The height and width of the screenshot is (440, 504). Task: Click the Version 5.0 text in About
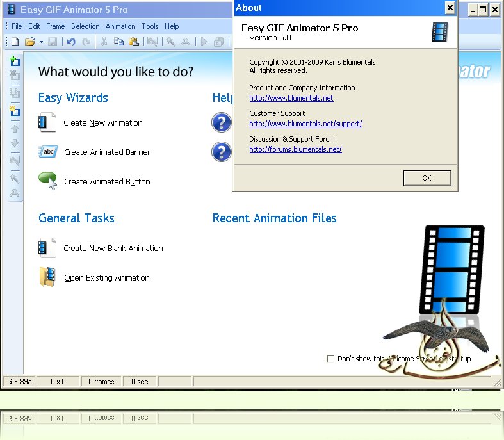(x=270, y=38)
